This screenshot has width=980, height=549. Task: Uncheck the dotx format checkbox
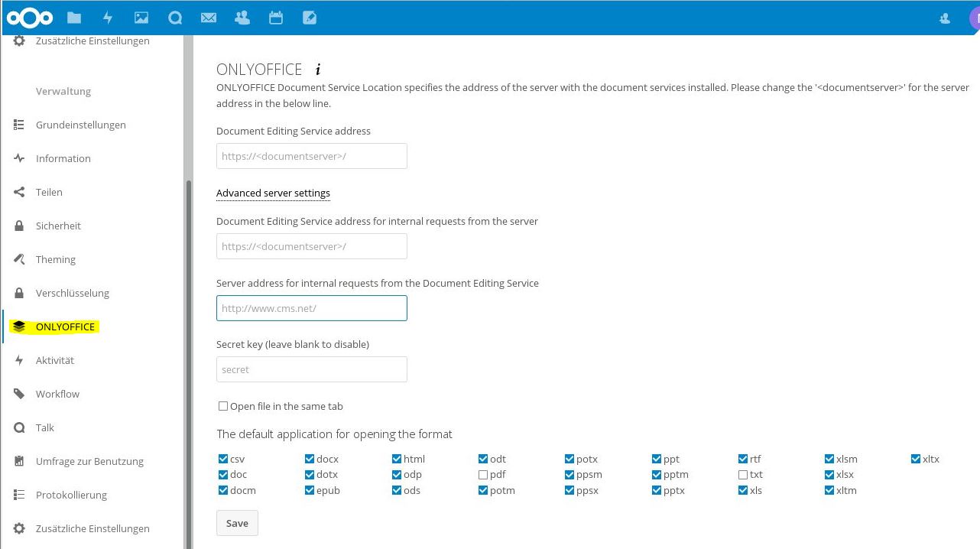(310, 475)
